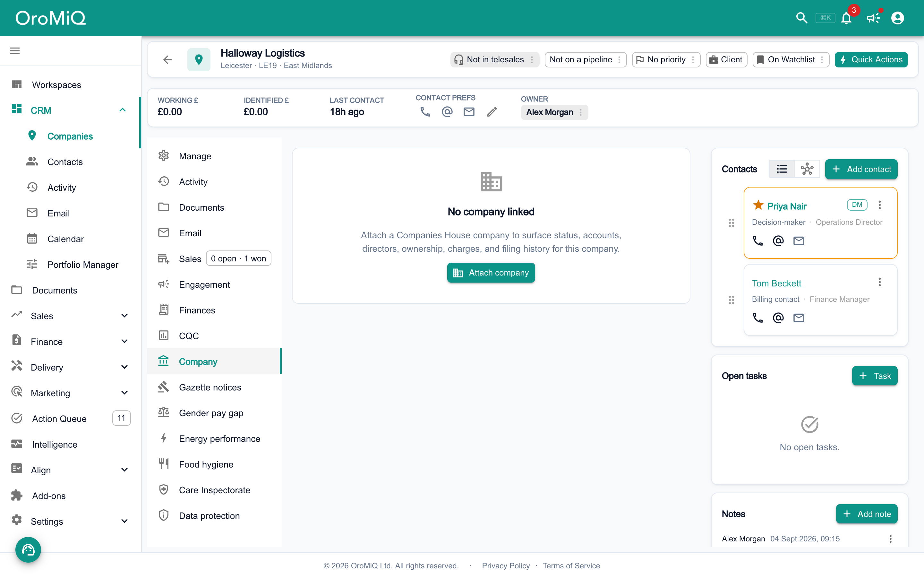Open Priya Nair's three-dot options menu
The height and width of the screenshot is (578, 924).
[880, 205]
